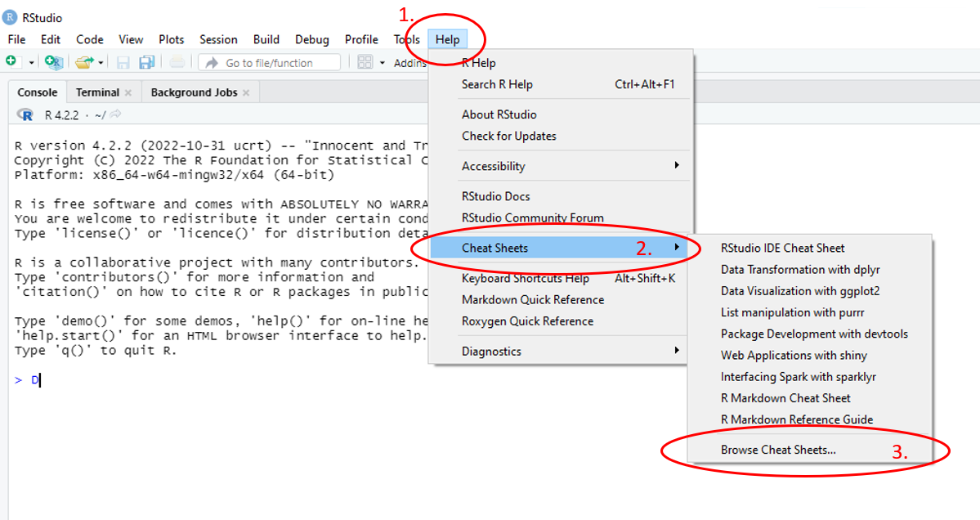Open the Addins toolbar menu

410,62
